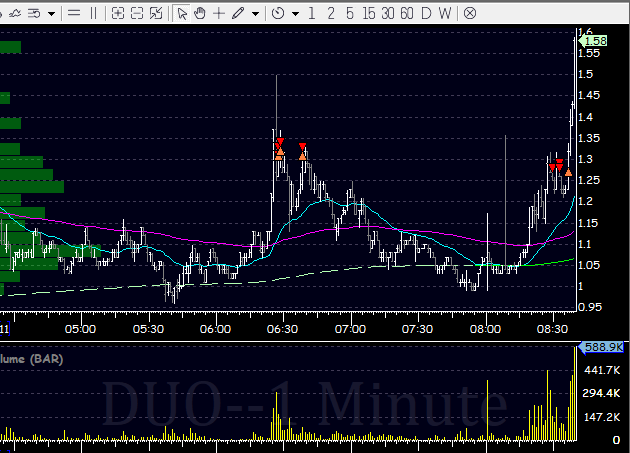Select the horizontal lines tool

[x=74, y=13]
